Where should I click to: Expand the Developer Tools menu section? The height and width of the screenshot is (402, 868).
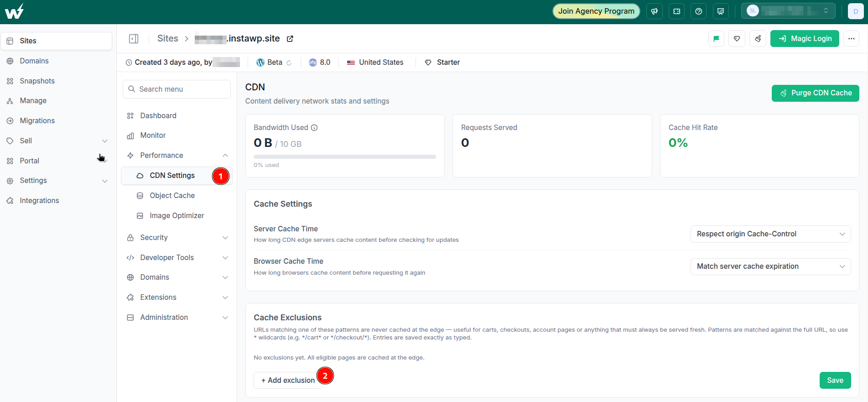coord(225,258)
